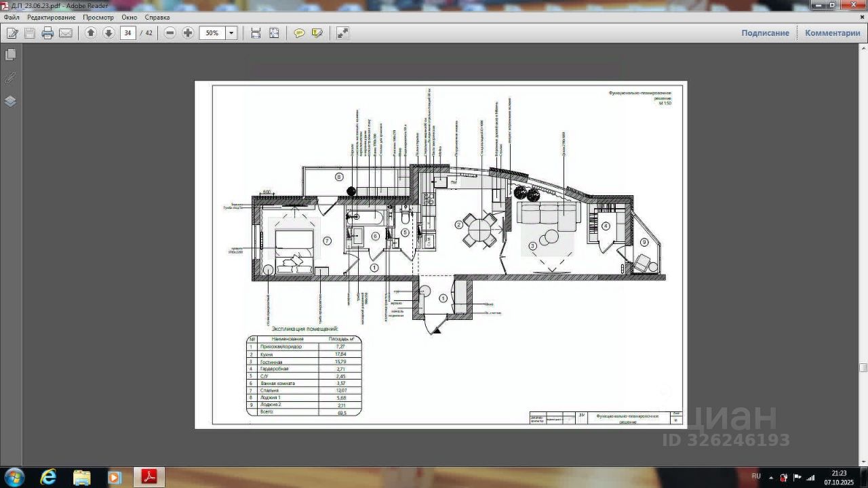The height and width of the screenshot is (488, 868).
Task: Open the Просмотр menu
Action: click(x=98, y=17)
